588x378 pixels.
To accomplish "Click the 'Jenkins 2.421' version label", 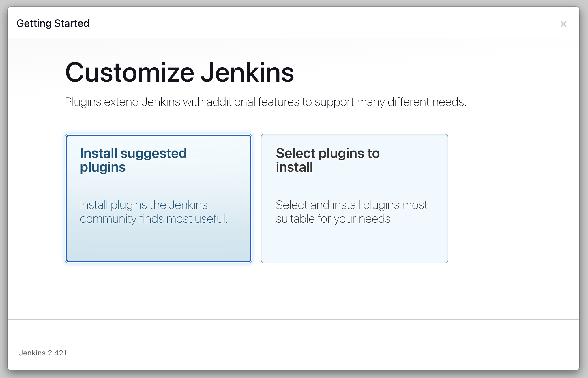I will click(43, 353).
